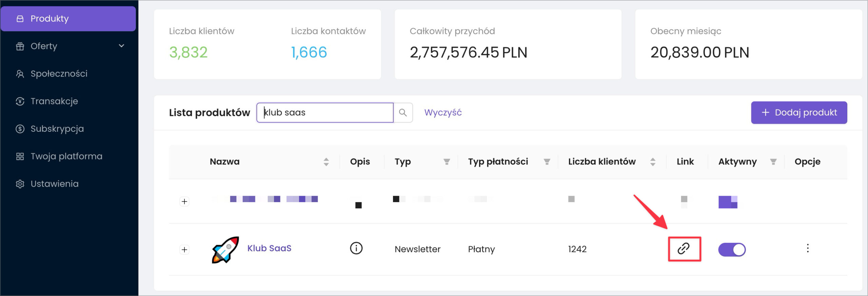Disable the Klub SaaS active toggle
868x296 pixels.
point(732,250)
